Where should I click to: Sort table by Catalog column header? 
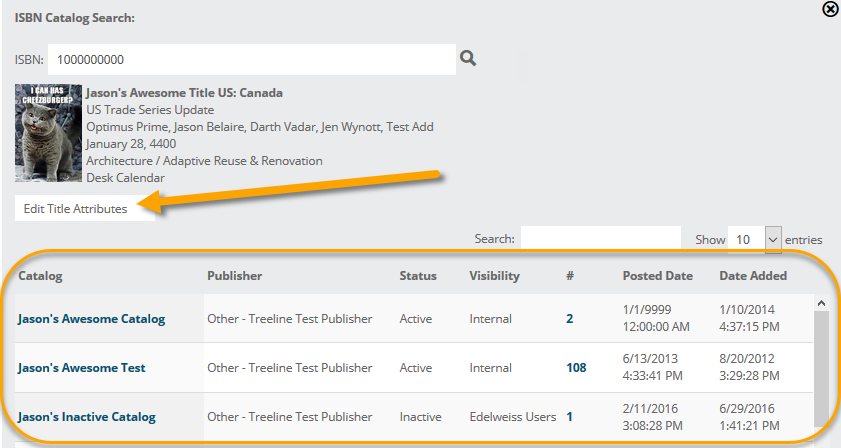[41, 275]
